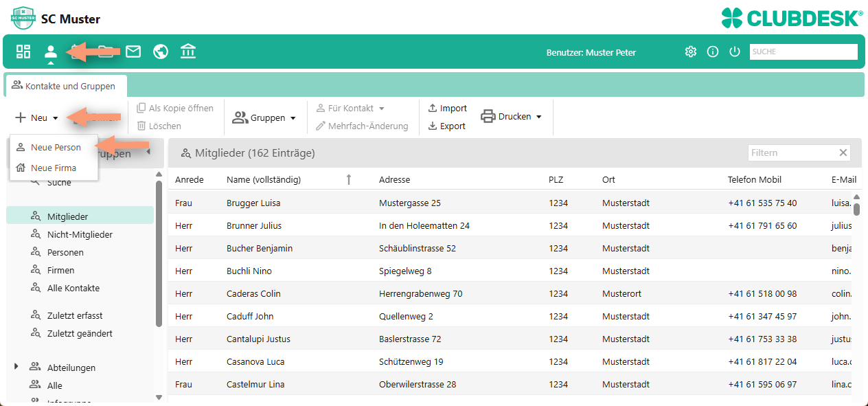Click the Ort column header

[x=608, y=179]
